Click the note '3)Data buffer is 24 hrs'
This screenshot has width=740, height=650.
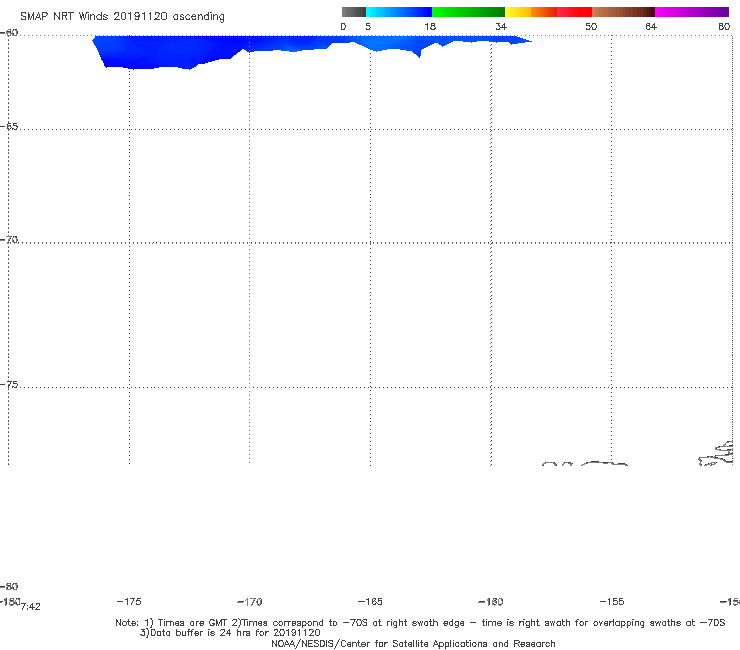point(230,633)
